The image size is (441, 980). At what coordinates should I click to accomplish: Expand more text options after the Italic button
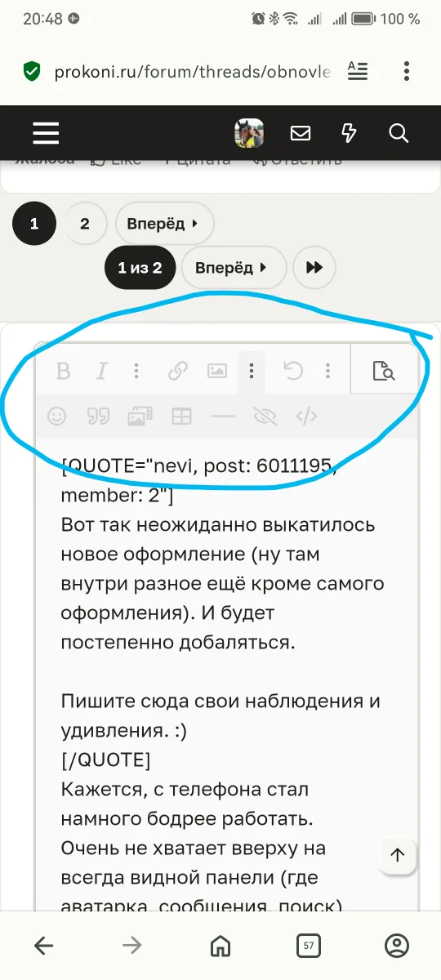(x=136, y=372)
